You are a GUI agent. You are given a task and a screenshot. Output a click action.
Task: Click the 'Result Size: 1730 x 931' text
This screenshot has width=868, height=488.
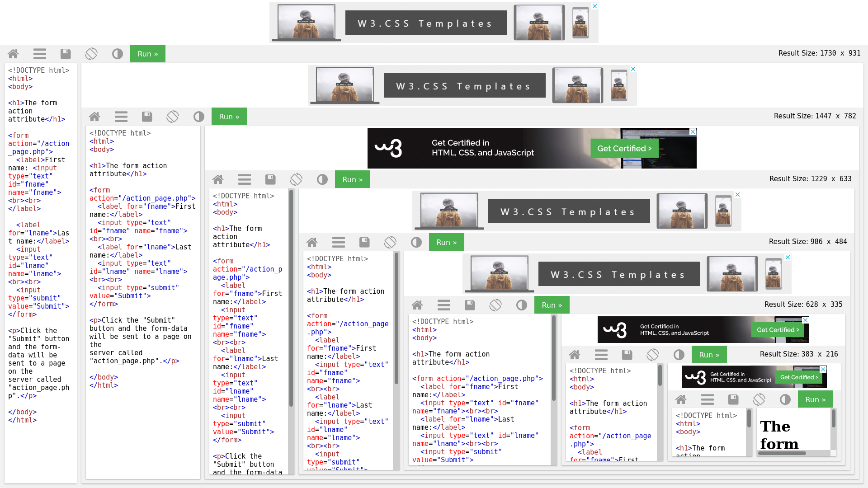pyautogui.click(x=819, y=53)
